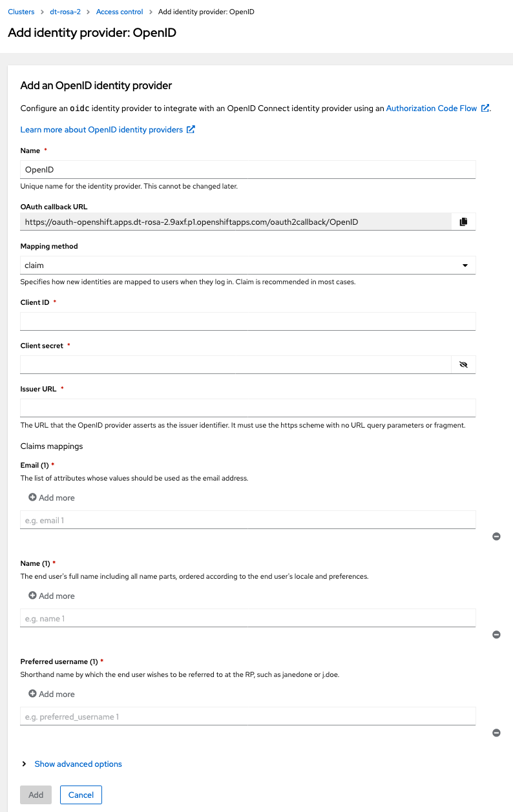Add more Preferred username entries
This screenshot has width=513, height=812.
[52, 694]
